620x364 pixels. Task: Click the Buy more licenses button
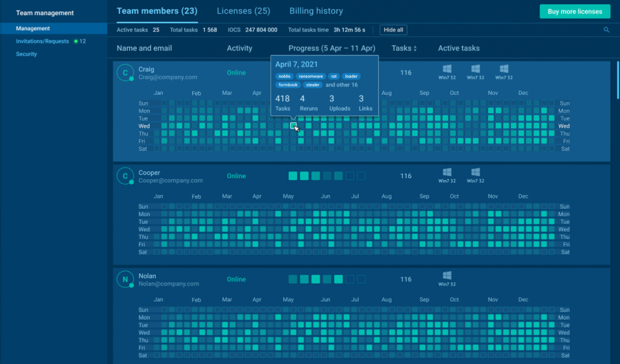click(x=575, y=11)
